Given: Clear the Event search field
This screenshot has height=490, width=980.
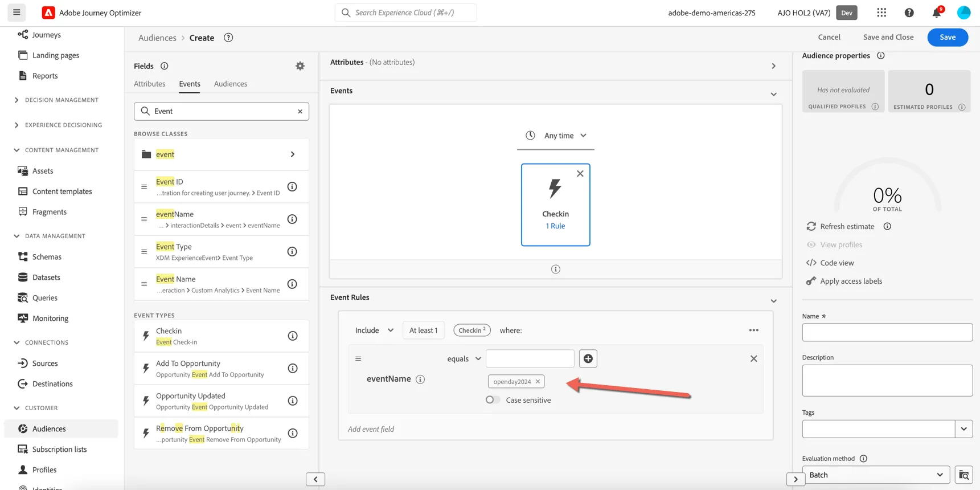Looking at the screenshot, I should point(300,111).
